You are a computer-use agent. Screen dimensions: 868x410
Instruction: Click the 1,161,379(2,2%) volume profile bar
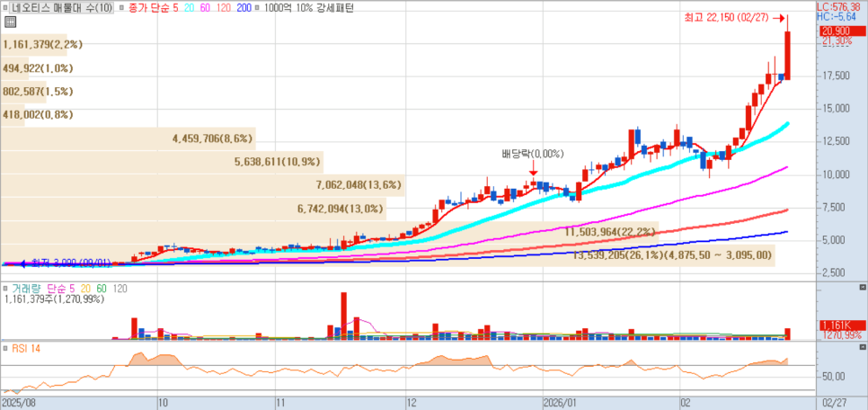coord(33,45)
